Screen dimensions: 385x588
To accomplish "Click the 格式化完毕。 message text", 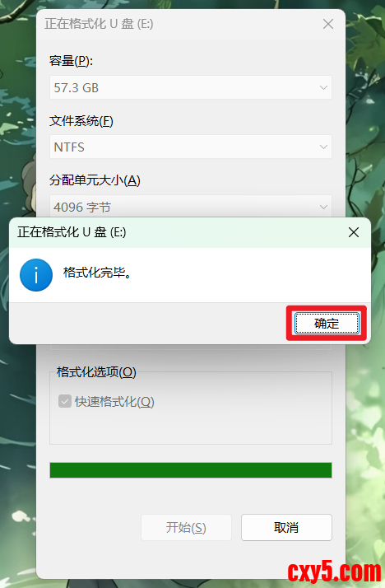I will 97,273.
